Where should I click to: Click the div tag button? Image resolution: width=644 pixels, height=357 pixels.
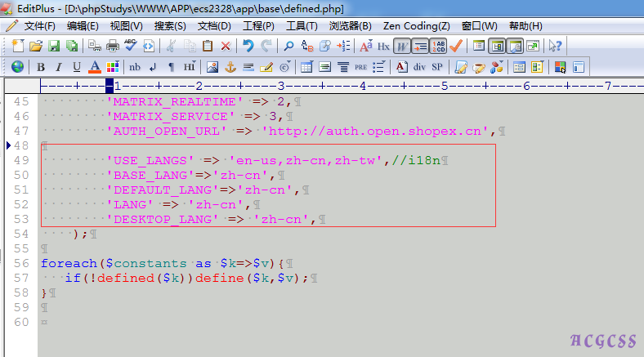pyautogui.click(x=419, y=66)
